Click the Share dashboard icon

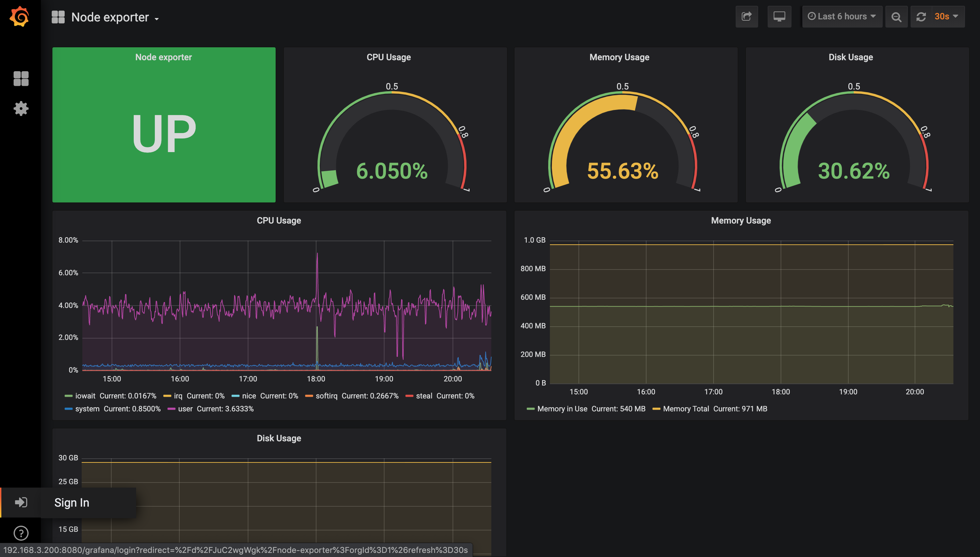(x=747, y=16)
